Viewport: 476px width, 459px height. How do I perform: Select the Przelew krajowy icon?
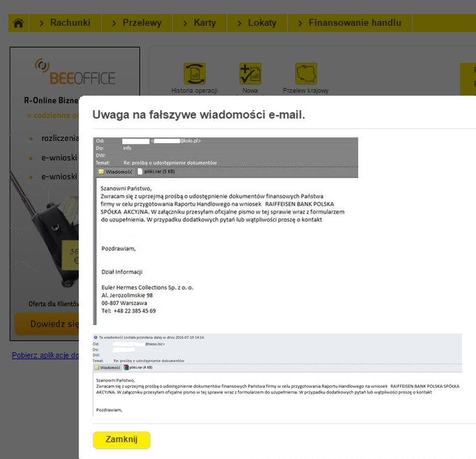(306, 74)
